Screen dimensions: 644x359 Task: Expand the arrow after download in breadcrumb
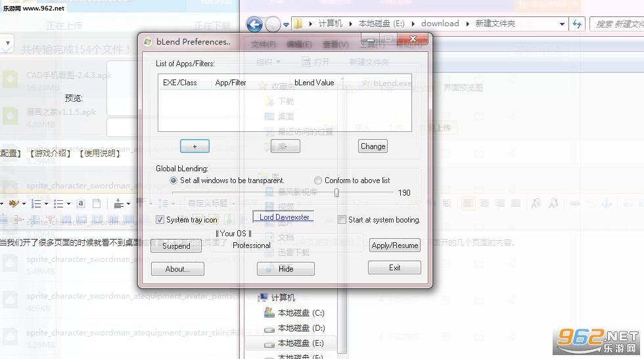[x=467, y=24]
